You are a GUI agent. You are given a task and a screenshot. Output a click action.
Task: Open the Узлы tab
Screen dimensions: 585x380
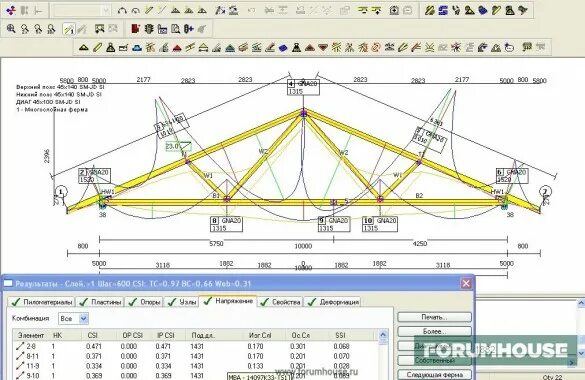182,302
